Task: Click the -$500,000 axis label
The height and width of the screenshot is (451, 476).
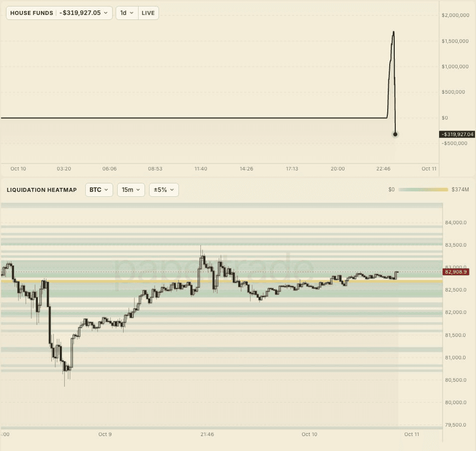Action: pyautogui.click(x=455, y=143)
